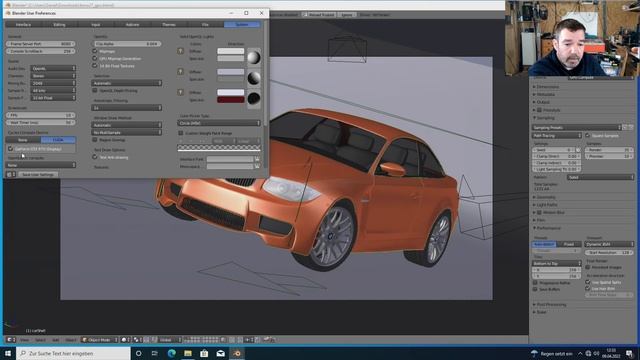This screenshot has width=640, height=360.
Task: Enable Region Overlap checkbox
Action: point(95,140)
